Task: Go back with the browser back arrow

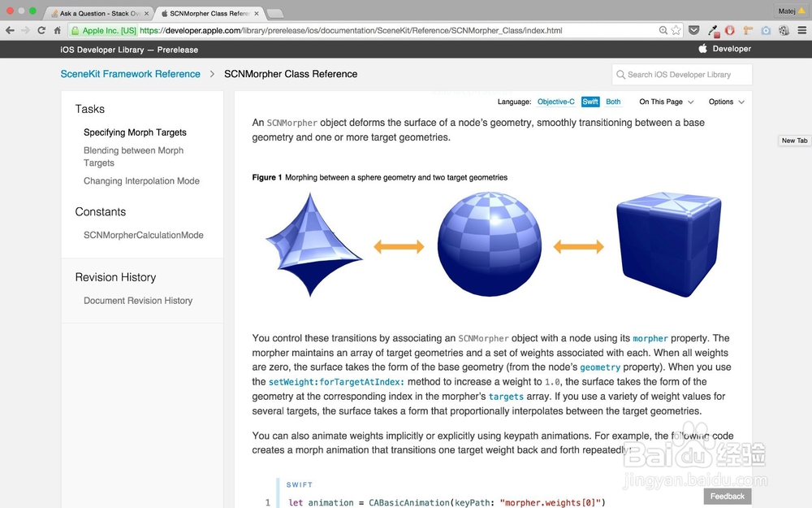Action: click(10, 31)
